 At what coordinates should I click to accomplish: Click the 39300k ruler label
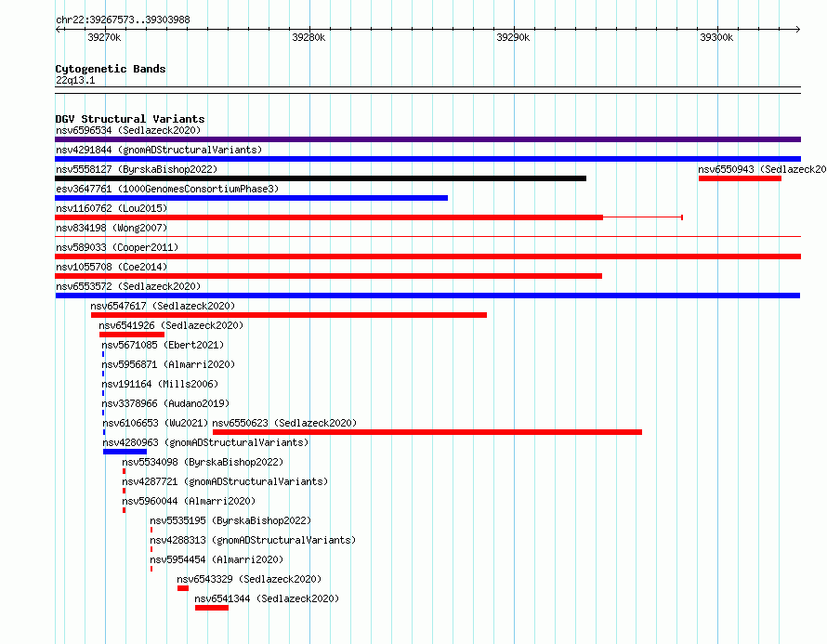point(716,37)
